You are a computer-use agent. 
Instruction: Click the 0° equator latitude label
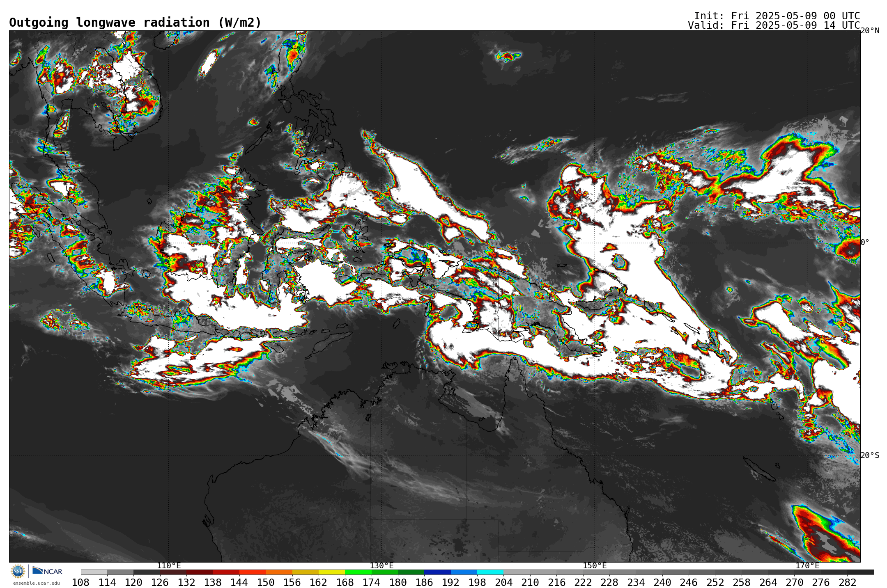pos(865,242)
